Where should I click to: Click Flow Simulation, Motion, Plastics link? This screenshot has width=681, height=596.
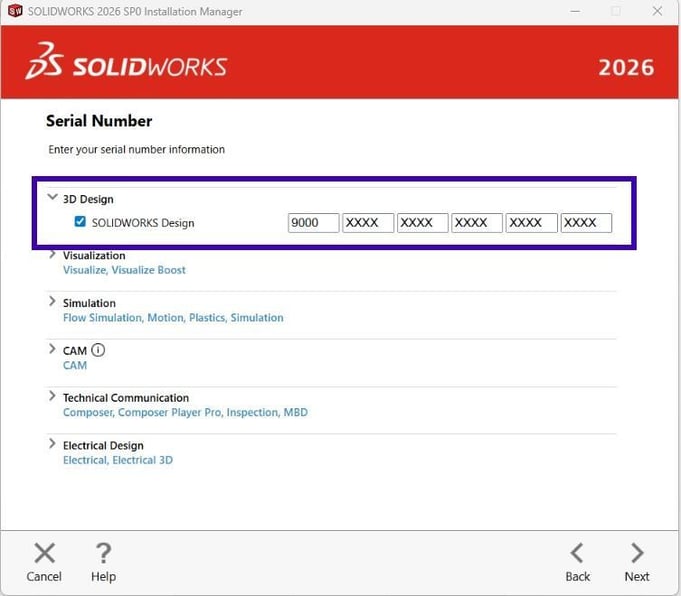(x=173, y=318)
